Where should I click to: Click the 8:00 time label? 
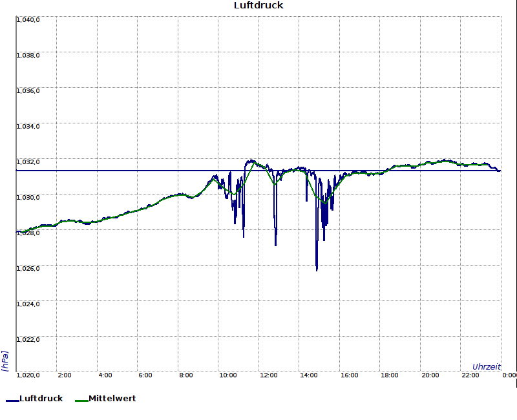tap(186, 375)
